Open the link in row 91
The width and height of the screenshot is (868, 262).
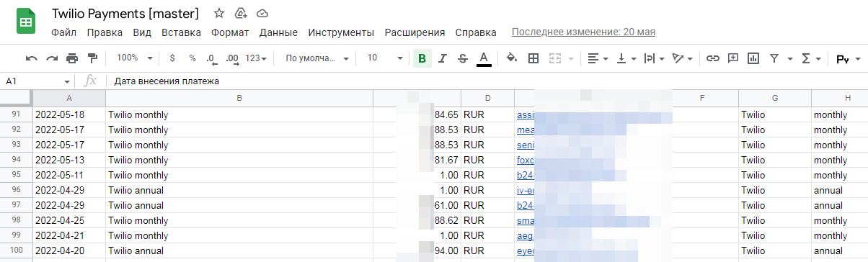(525, 114)
